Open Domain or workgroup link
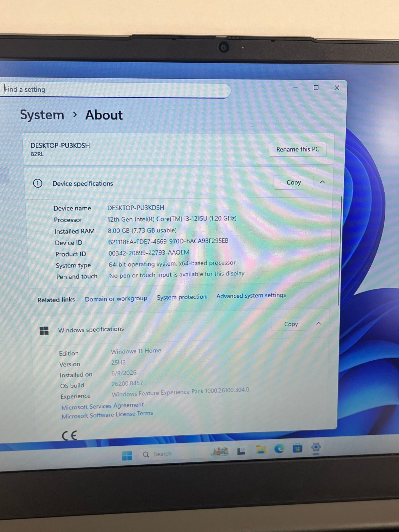 click(x=116, y=299)
